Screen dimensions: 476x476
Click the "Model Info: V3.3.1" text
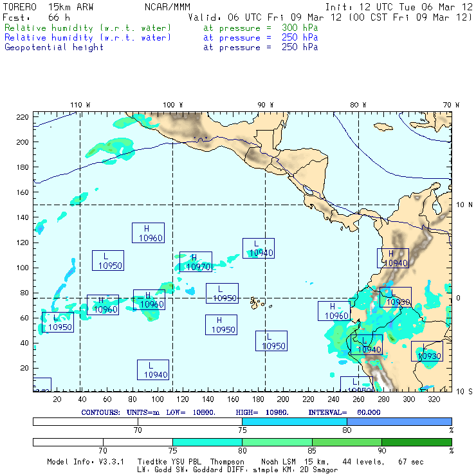[x=86, y=462]
